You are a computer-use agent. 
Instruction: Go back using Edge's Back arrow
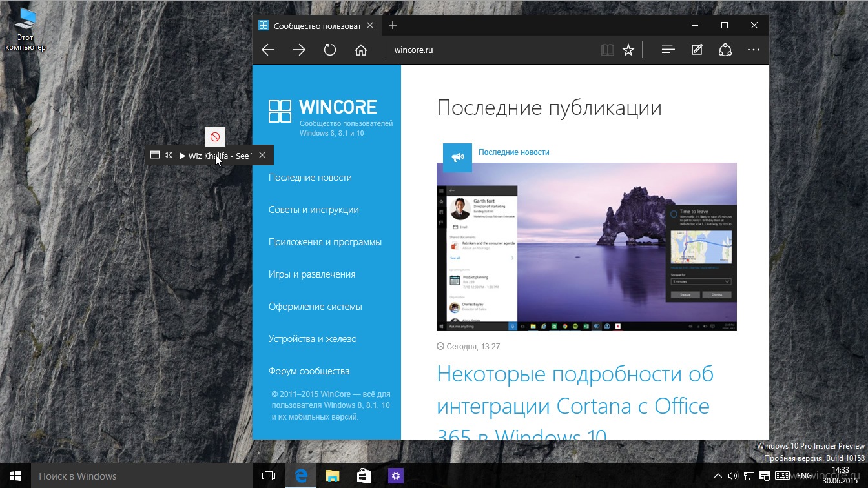pos(268,50)
